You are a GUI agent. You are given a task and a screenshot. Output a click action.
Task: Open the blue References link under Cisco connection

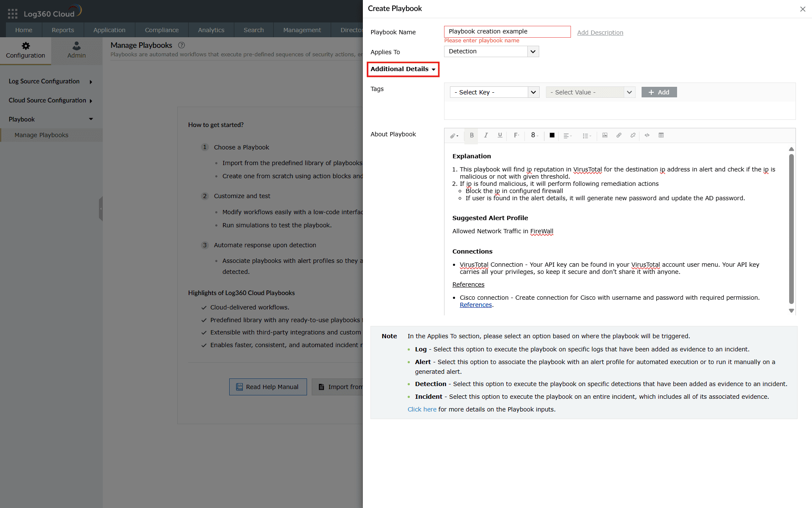(x=476, y=305)
